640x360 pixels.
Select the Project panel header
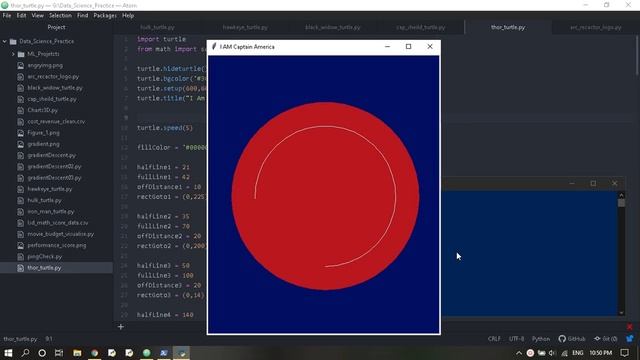click(x=56, y=27)
